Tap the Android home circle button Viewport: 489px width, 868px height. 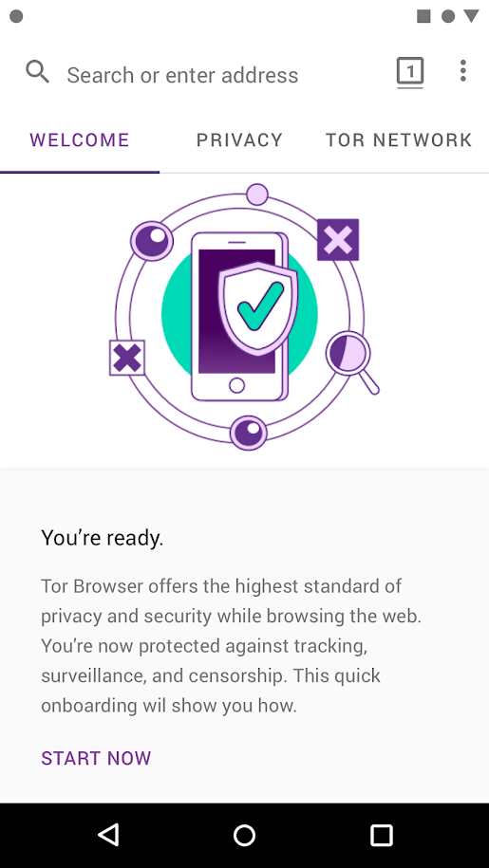(x=244, y=835)
